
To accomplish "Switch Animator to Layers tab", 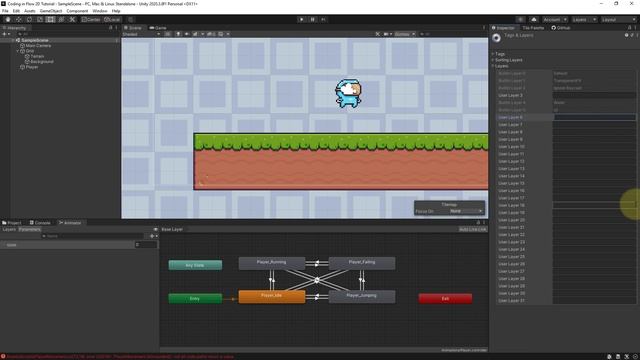I will pos(9,229).
